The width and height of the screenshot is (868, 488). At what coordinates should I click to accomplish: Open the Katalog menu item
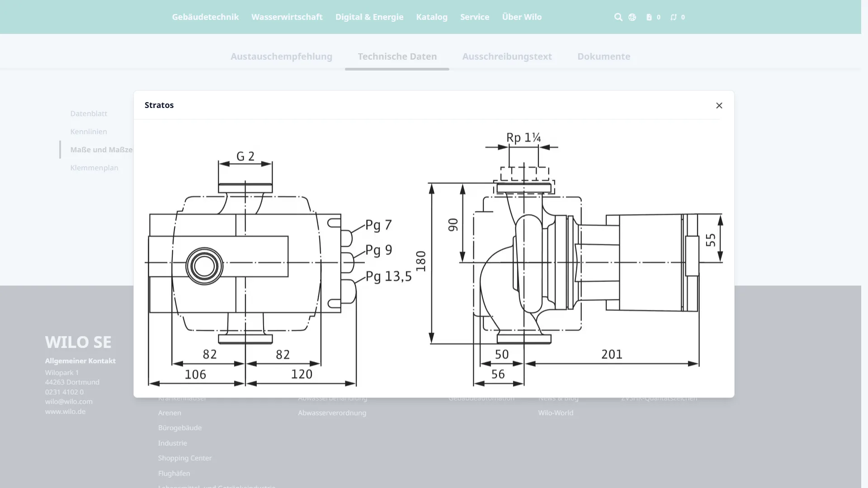click(432, 17)
